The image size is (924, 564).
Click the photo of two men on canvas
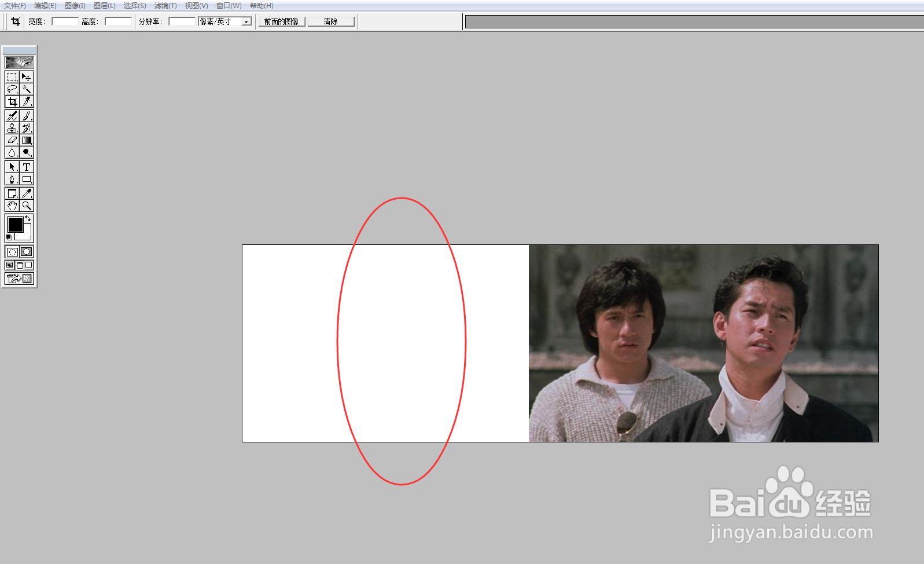click(704, 343)
